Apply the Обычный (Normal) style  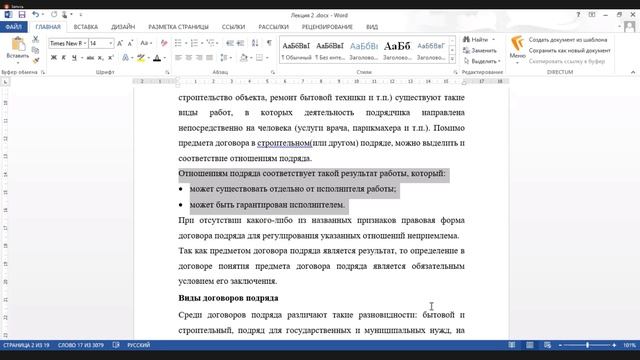pyautogui.click(x=296, y=50)
